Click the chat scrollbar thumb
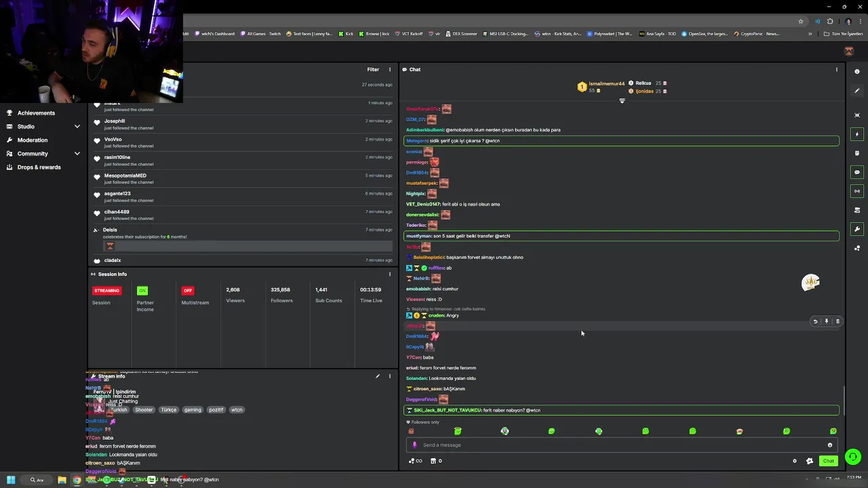 pos(844,400)
